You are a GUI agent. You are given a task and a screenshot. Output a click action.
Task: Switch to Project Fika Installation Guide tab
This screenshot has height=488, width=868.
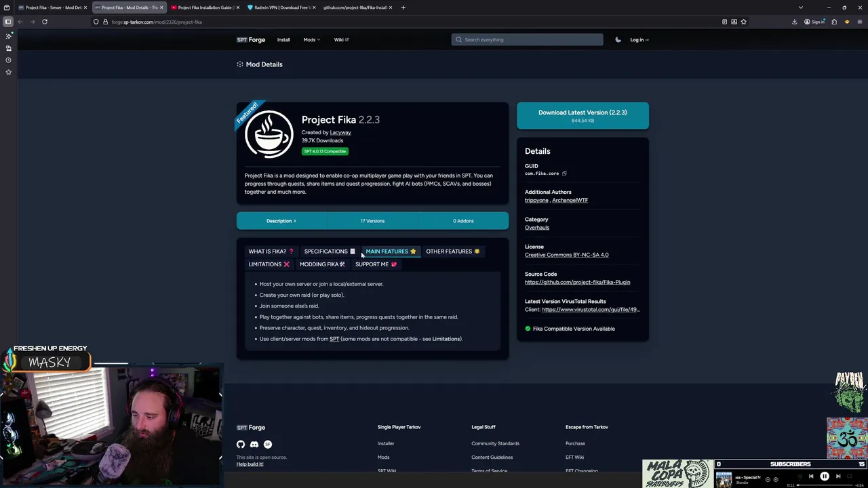tap(206, 7)
